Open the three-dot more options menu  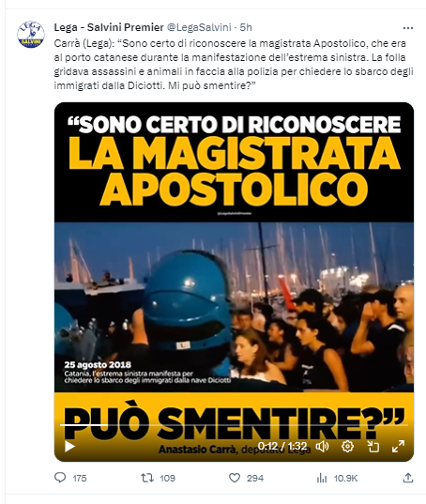click(408, 28)
